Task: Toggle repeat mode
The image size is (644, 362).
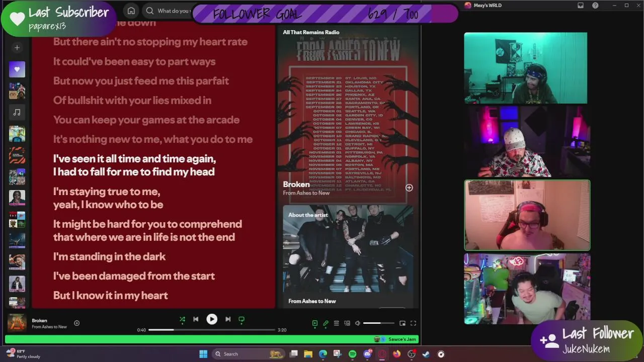Action: pos(242,319)
